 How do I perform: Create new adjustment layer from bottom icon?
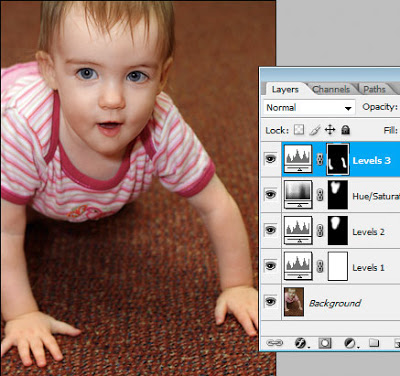point(349,343)
